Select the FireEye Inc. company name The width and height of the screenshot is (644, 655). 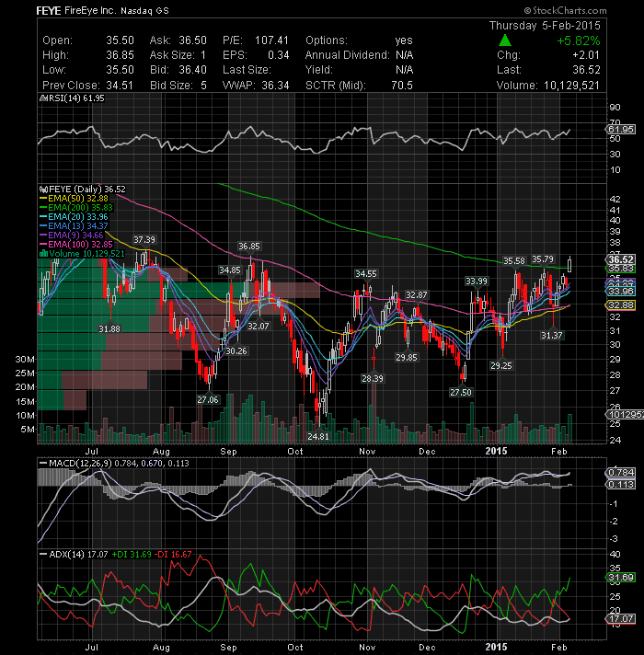pos(90,11)
